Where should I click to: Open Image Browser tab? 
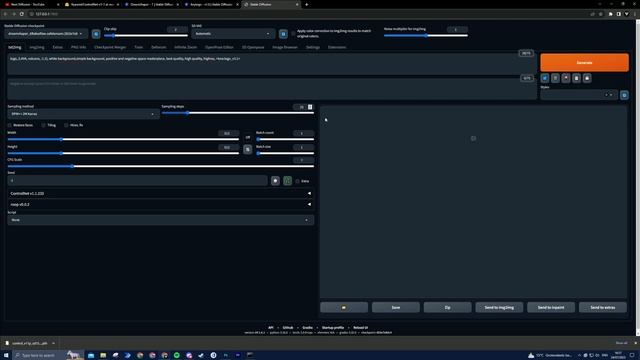click(285, 47)
